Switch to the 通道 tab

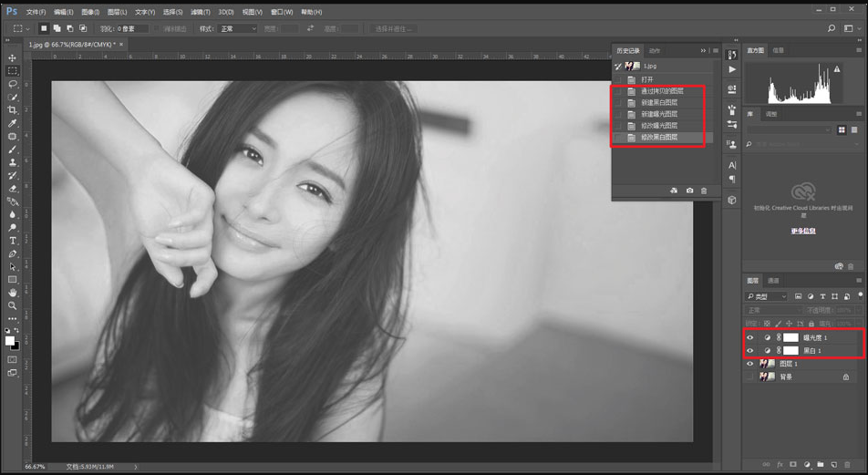click(x=773, y=281)
